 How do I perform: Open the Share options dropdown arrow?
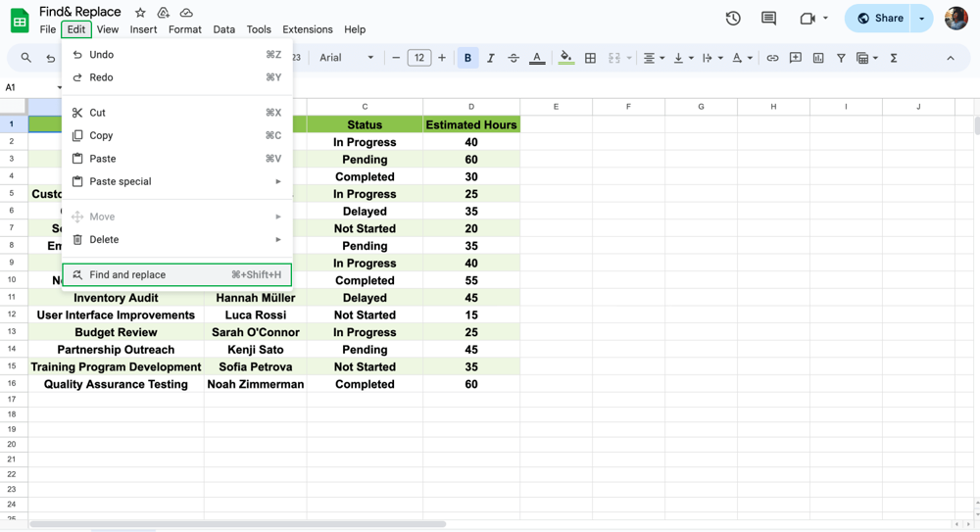[x=922, y=18]
